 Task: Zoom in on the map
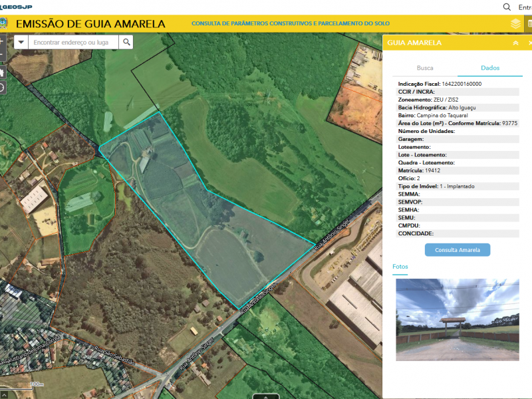(x=1, y=41)
